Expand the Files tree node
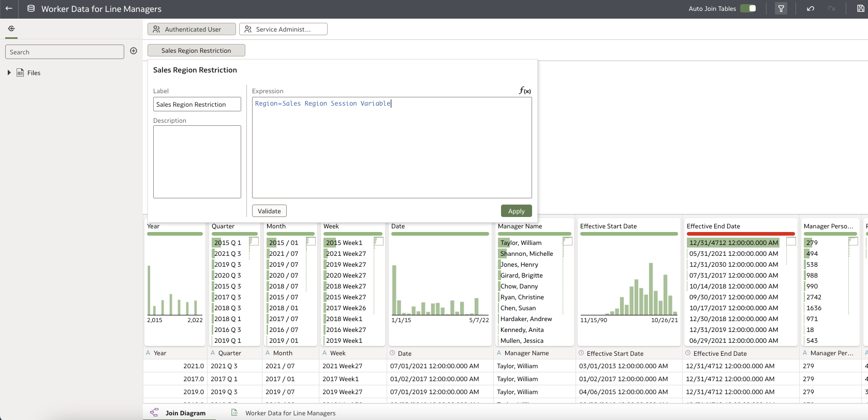 click(x=9, y=73)
